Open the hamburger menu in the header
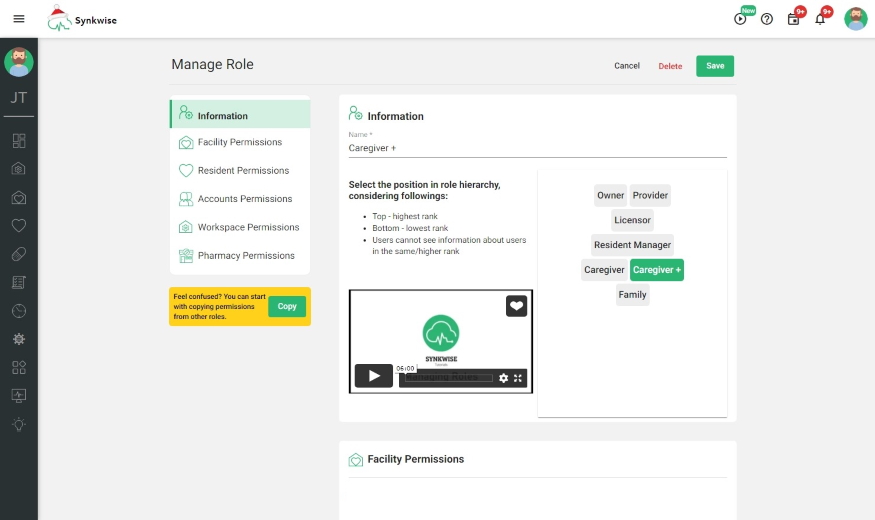Screen dimensions: 875x520 tap(19, 19)
